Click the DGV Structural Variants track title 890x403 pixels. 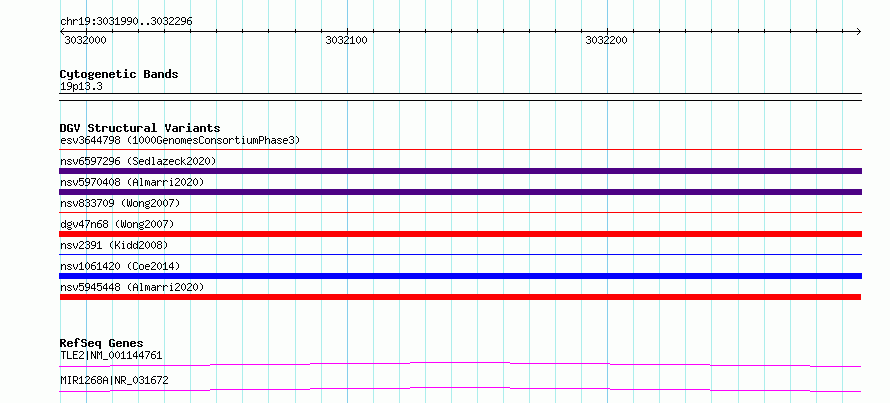pos(140,128)
